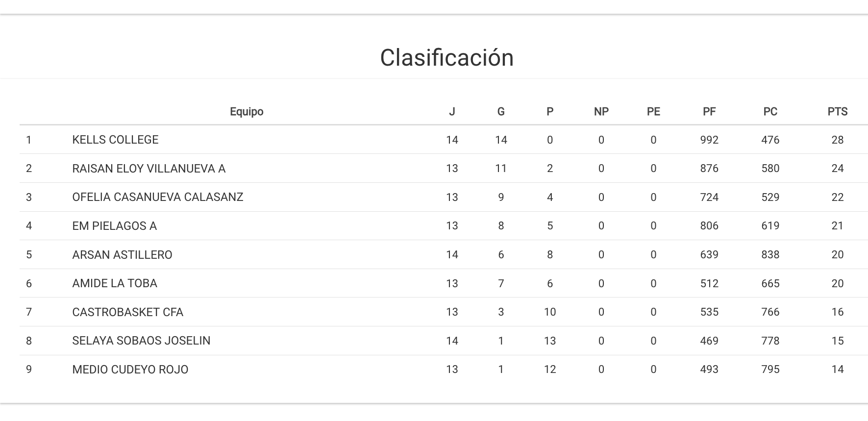This screenshot has height=421, width=868.
Task: Click the NP column header
Action: pos(601,112)
